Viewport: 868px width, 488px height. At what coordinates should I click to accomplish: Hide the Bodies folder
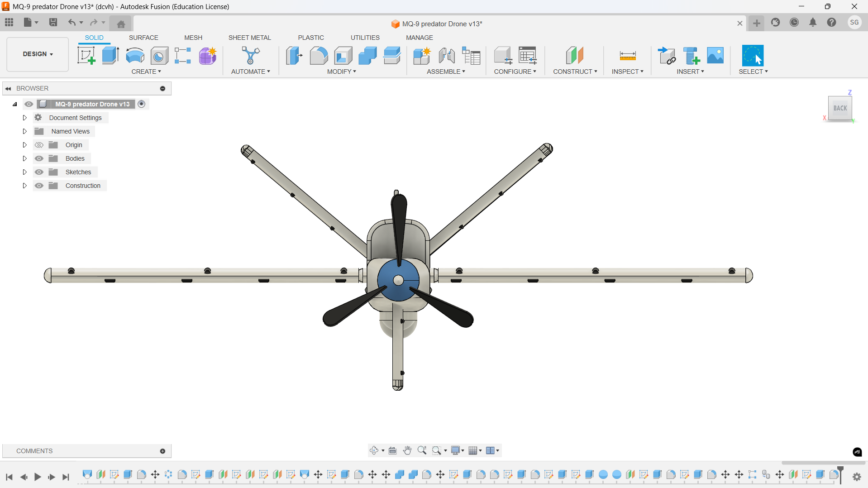39,158
